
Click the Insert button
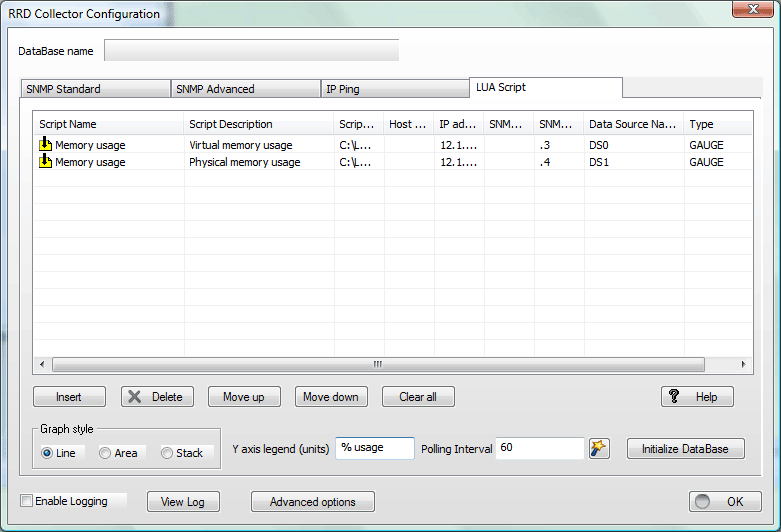[x=69, y=397]
